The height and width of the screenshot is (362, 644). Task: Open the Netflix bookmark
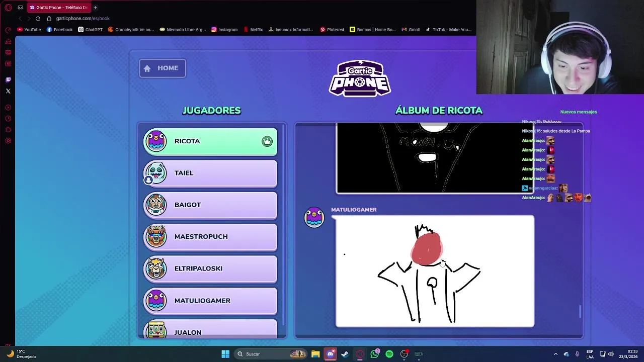click(x=253, y=30)
